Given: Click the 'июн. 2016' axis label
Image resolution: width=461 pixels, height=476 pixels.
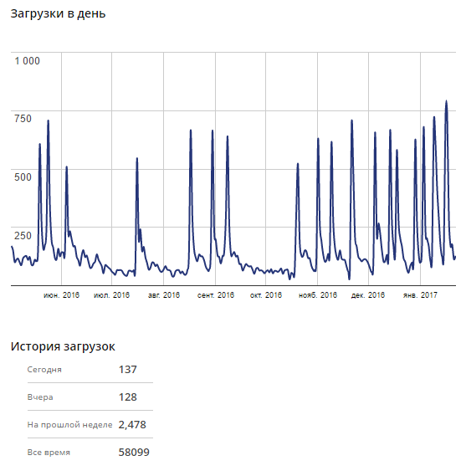Looking at the screenshot, I should (x=61, y=295).
